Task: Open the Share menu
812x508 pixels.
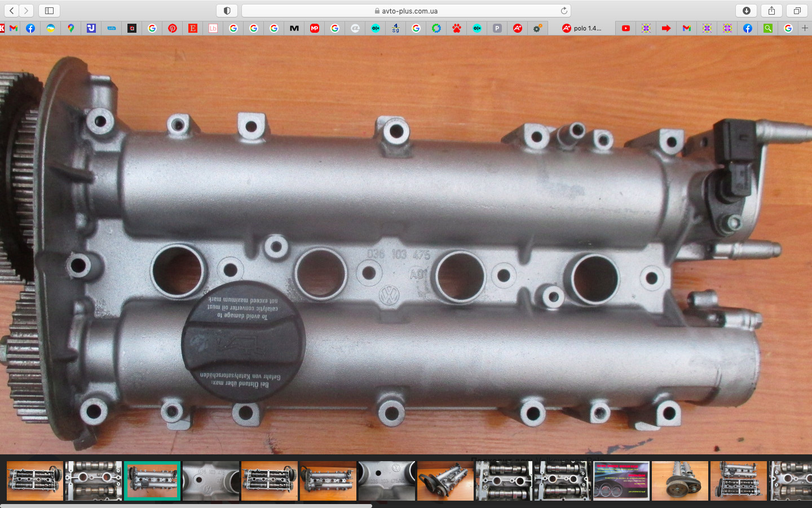Action: [x=771, y=11]
